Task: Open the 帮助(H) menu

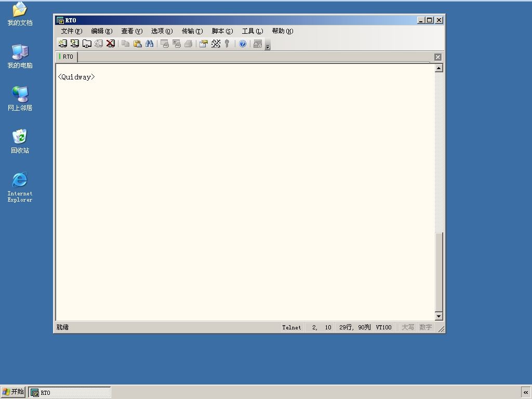Action: click(283, 31)
